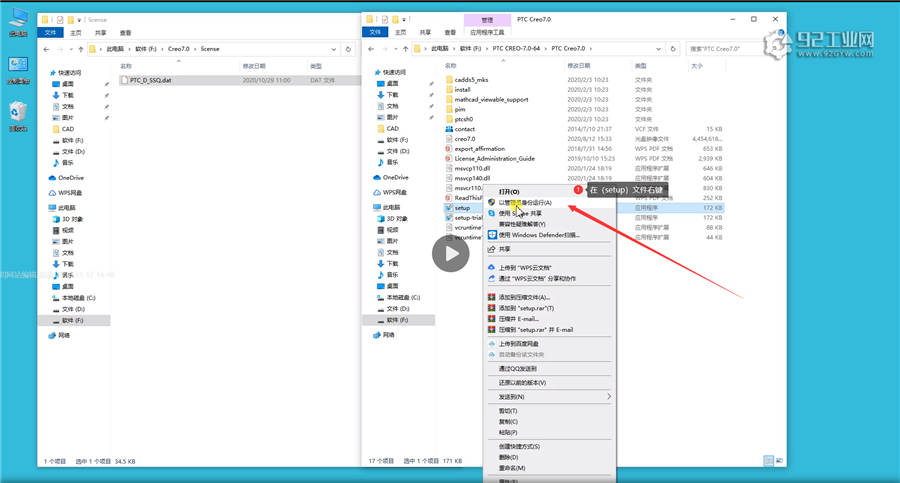Click the contact VCF file icon

449,129
